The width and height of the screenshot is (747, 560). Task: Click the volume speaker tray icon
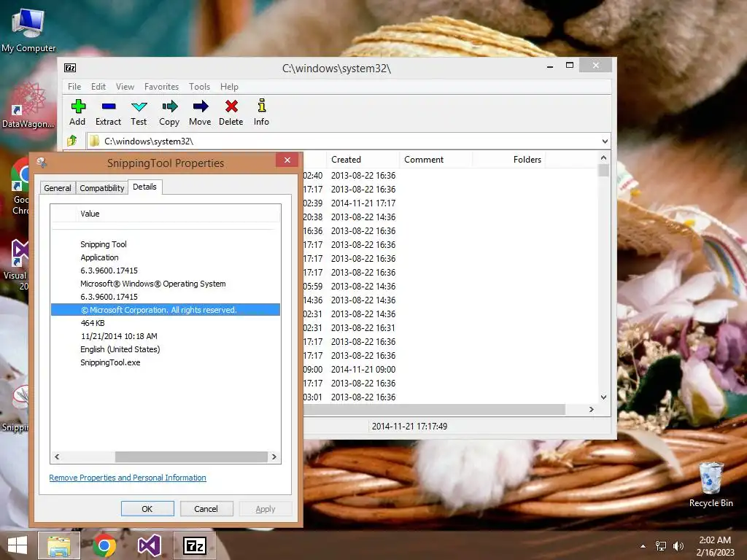(678, 545)
